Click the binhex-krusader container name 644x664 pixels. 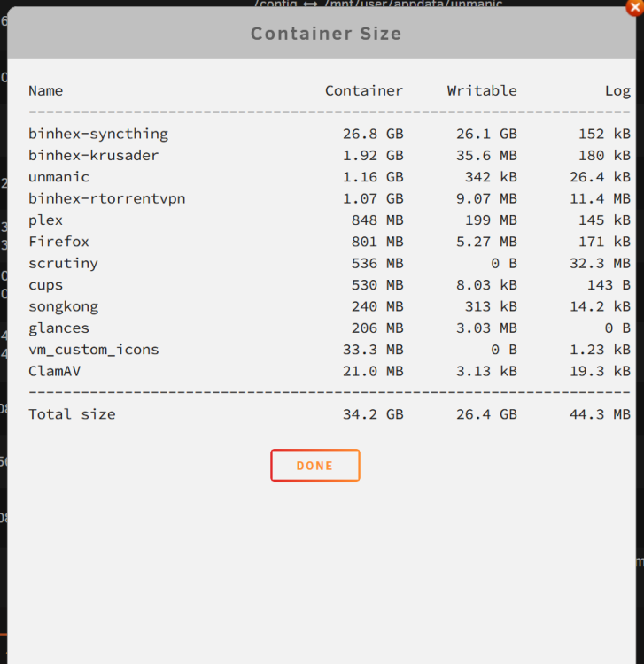pyautogui.click(x=94, y=156)
